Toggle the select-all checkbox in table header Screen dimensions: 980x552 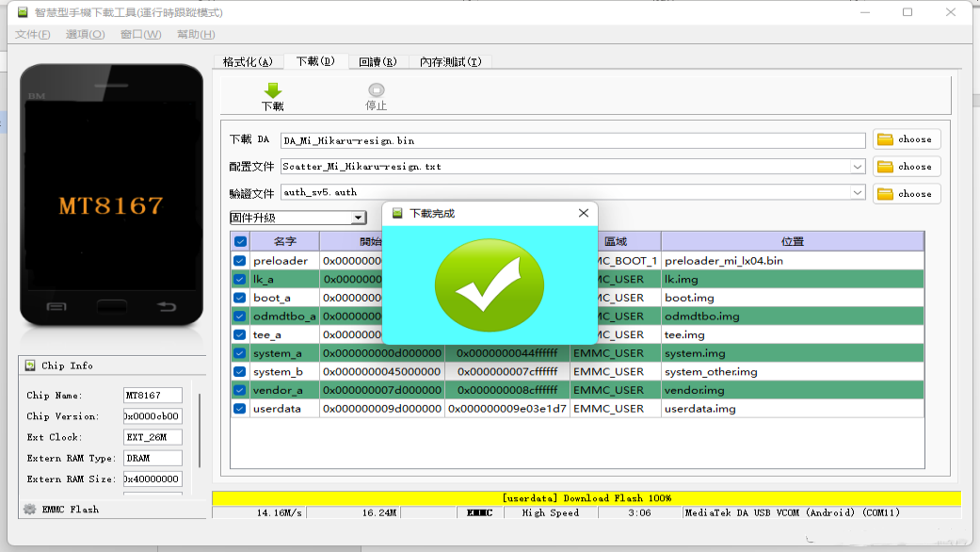point(238,241)
